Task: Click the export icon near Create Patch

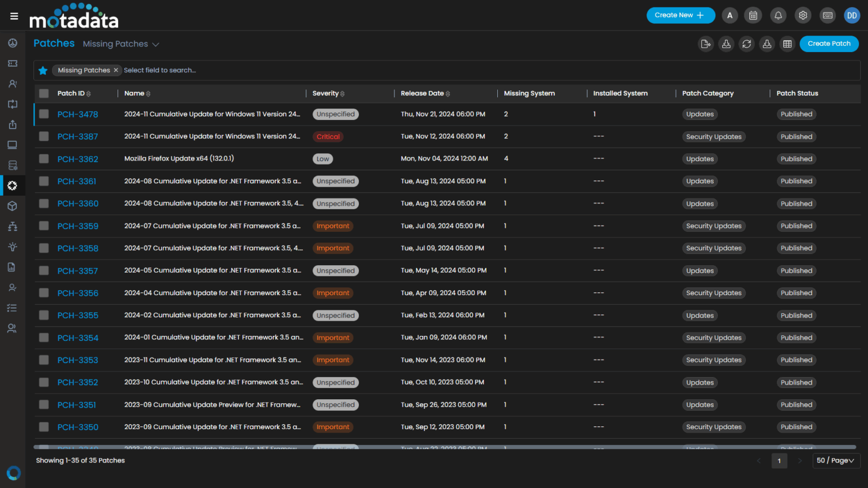Action: (706, 44)
